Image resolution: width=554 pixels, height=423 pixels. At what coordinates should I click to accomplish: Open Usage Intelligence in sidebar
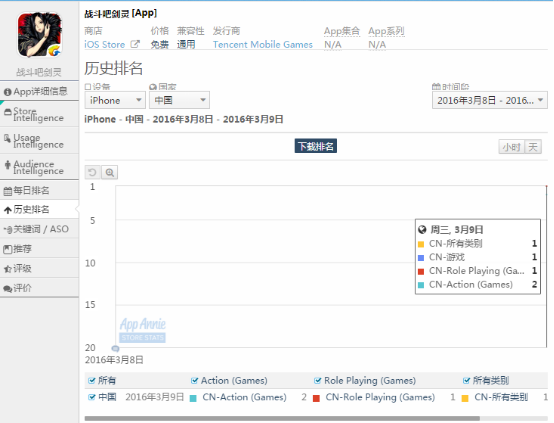[x=39, y=141]
